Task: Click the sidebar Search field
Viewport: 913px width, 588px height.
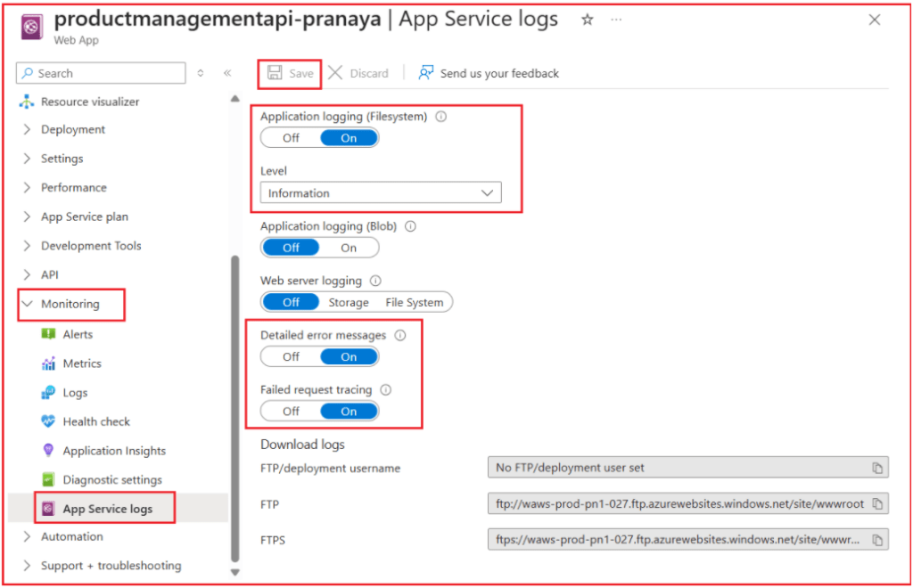Action: point(101,73)
